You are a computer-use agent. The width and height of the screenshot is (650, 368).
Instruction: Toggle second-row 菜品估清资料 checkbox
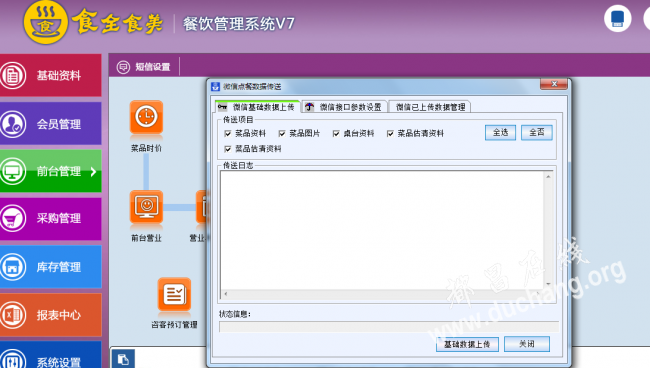228,149
